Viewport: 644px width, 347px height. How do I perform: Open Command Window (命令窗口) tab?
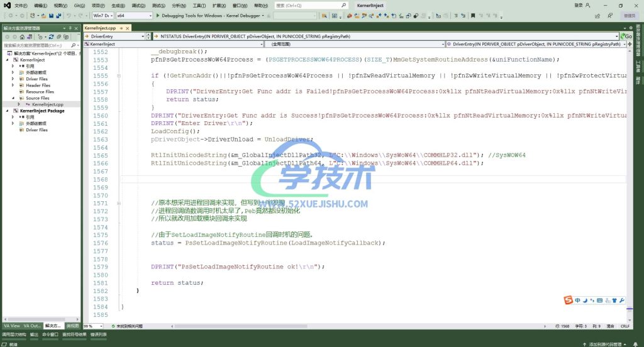[50, 334]
